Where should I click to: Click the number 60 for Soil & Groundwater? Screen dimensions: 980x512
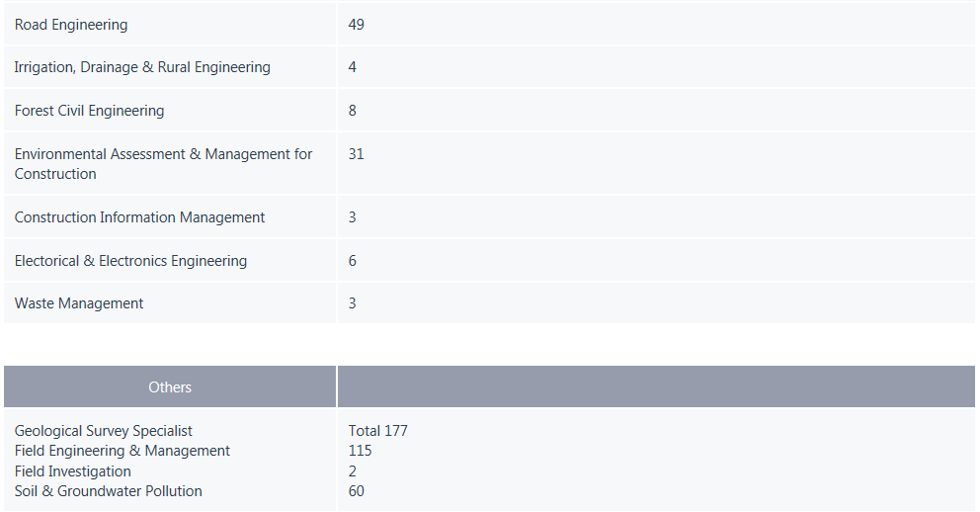357,490
